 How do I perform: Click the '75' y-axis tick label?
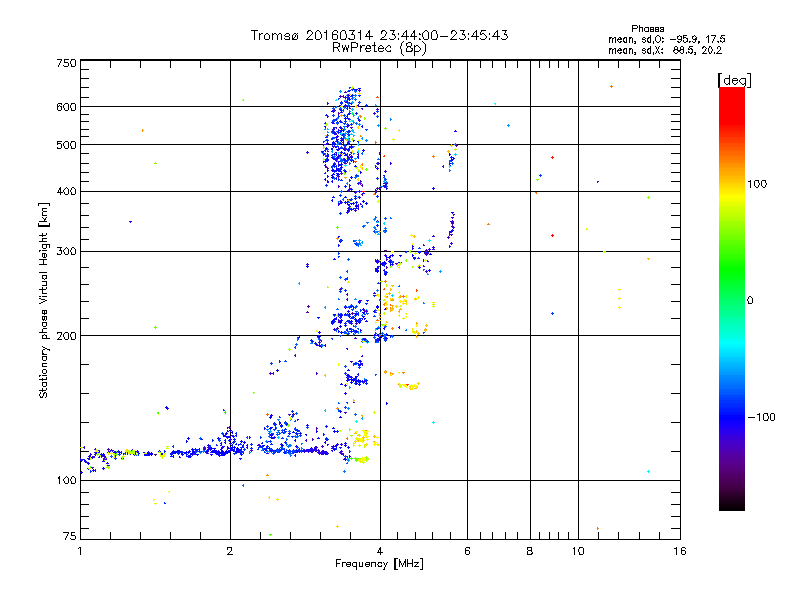pos(70,536)
